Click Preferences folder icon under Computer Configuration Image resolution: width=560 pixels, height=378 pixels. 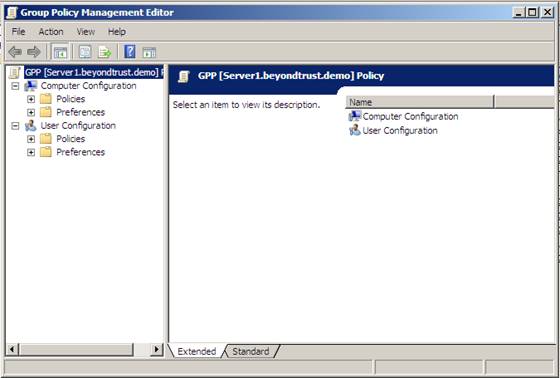click(46, 112)
